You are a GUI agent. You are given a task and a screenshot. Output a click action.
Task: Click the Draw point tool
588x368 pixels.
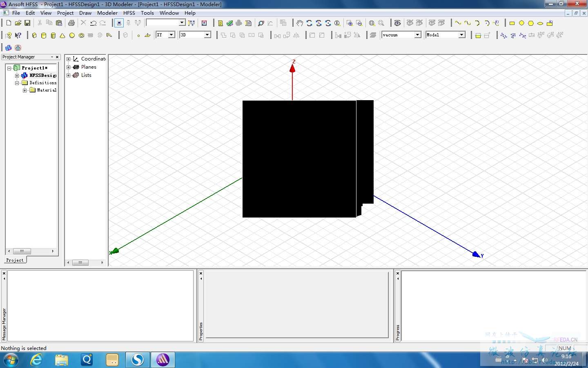click(x=138, y=36)
